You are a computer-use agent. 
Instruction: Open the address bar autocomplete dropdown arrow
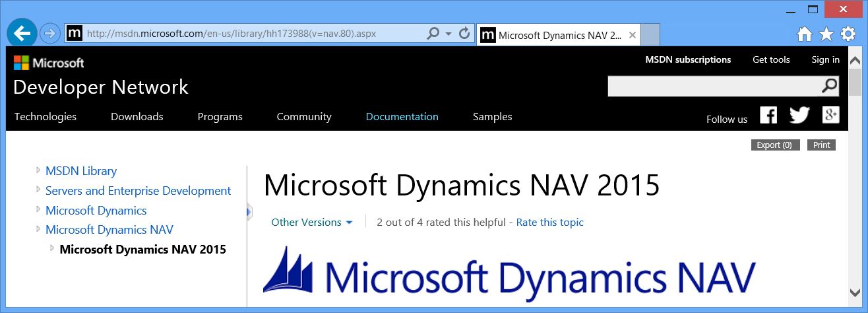449,34
